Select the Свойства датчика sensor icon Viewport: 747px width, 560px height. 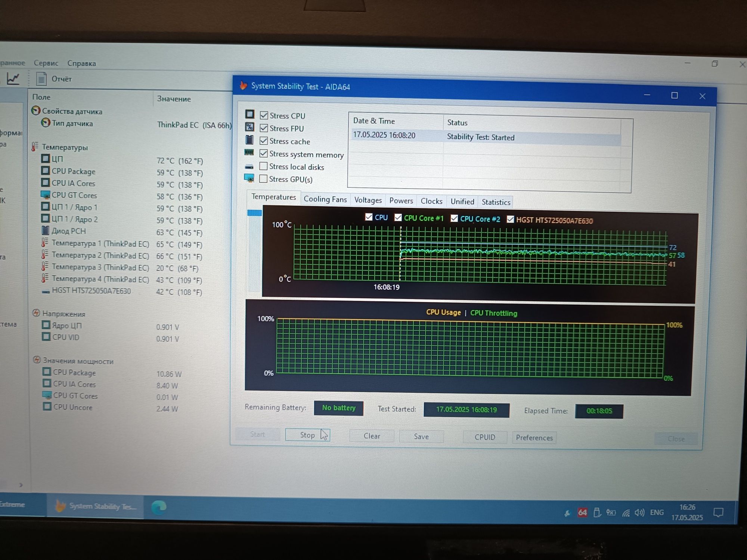(36, 111)
